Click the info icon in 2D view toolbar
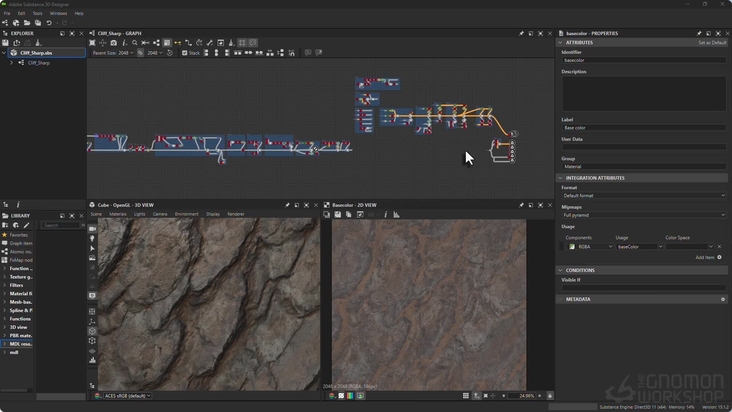The height and width of the screenshot is (412, 732). 386,215
